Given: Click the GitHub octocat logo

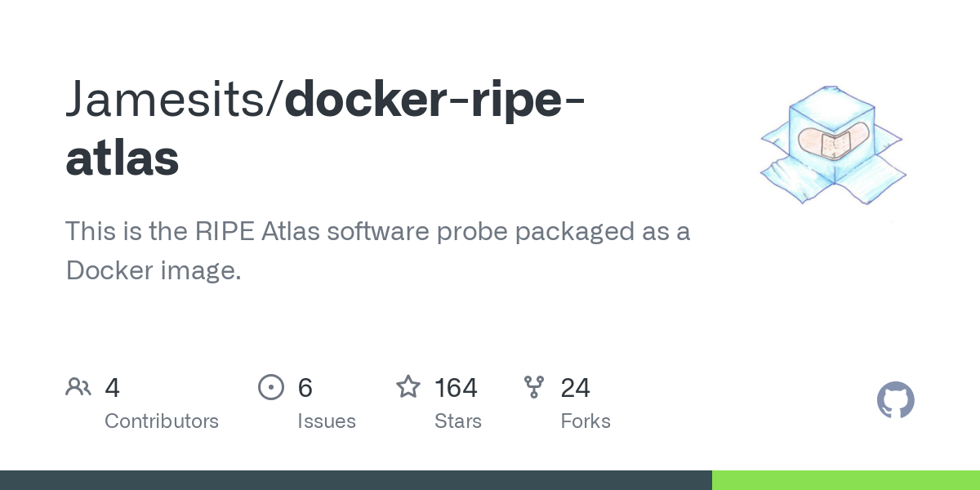Looking at the screenshot, I should pyautogui.click(x=896, y=401).
